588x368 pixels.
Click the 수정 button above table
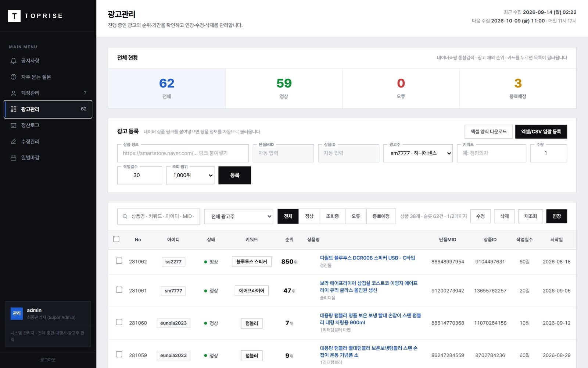tap(481, 216)
